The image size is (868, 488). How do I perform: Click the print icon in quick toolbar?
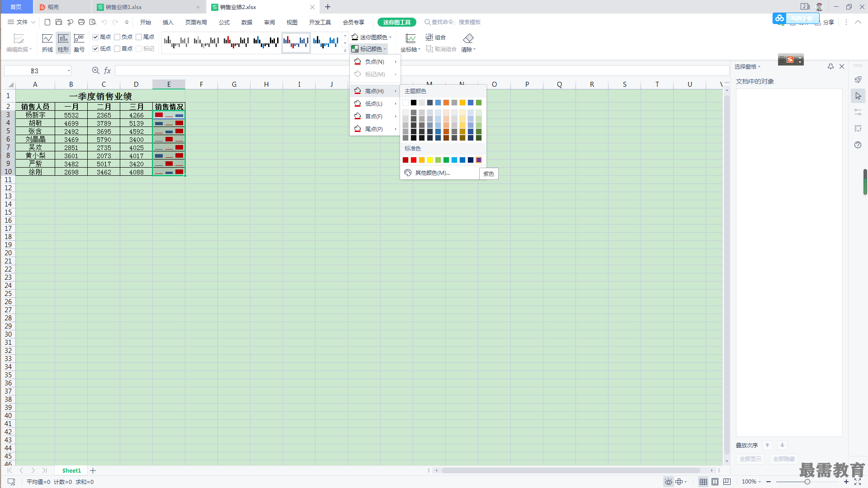pos(81,22)
